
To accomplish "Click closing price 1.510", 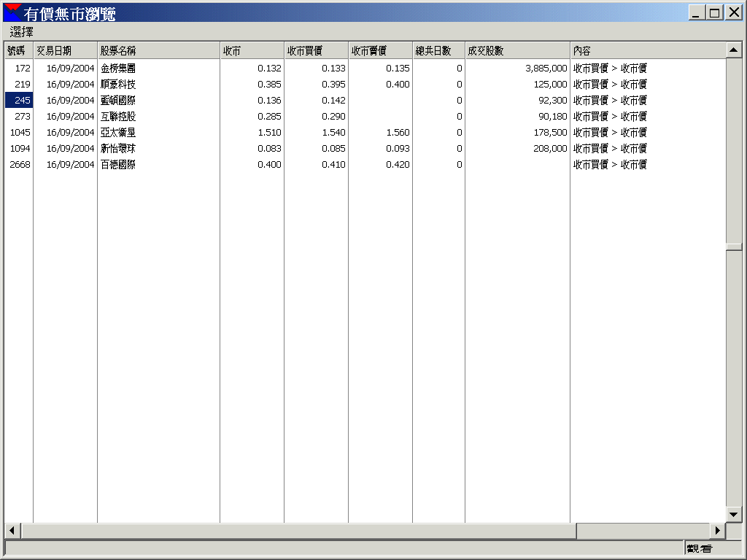I will [269, 133].
